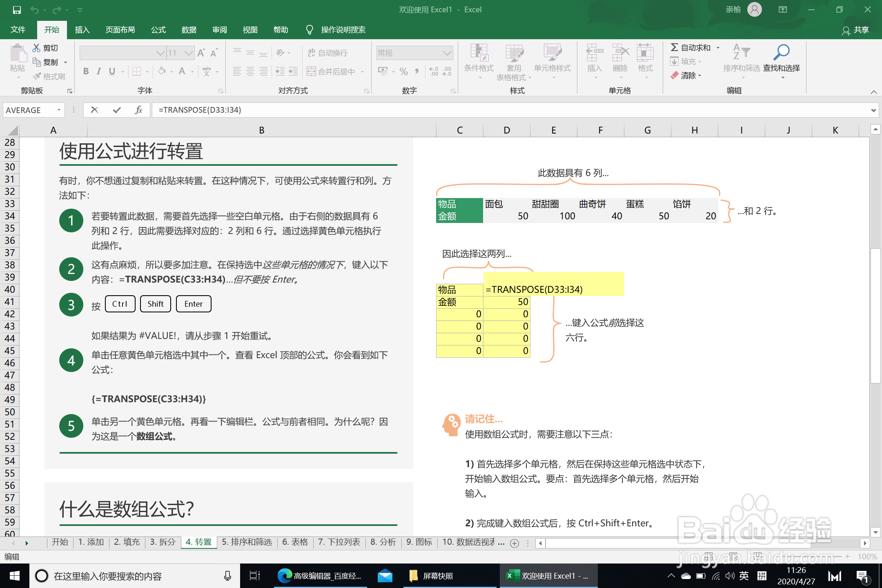Click the AutoSum (自动求和) sigma icon

675,47
